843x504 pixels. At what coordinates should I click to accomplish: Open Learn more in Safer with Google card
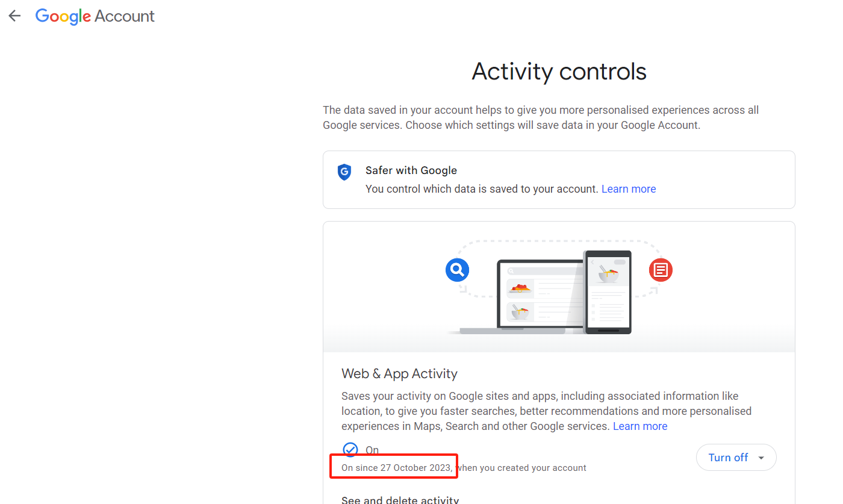(x=629, y=189)
